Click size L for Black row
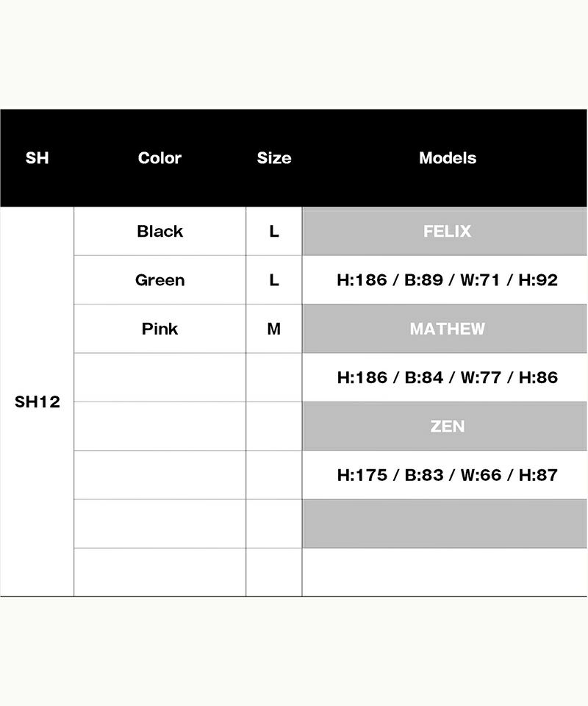Viewport: 588px width, 706px height. pos(273,231)
